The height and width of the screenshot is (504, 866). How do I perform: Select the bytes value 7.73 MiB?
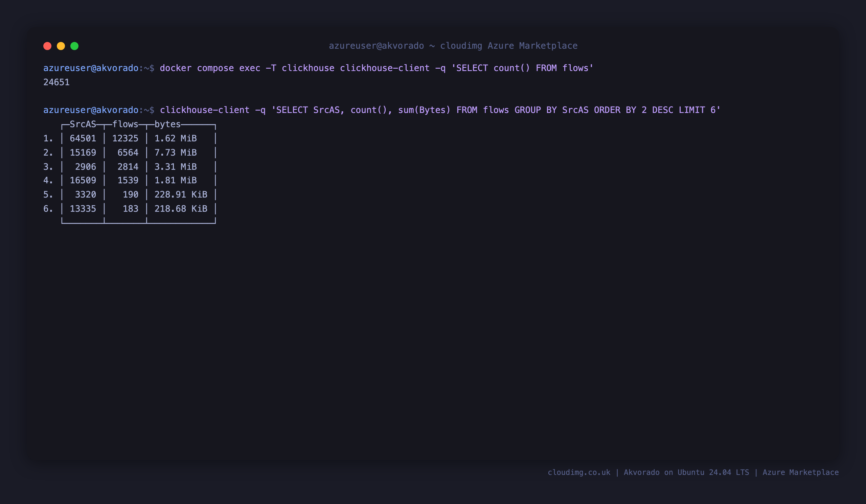coord(176,153)
